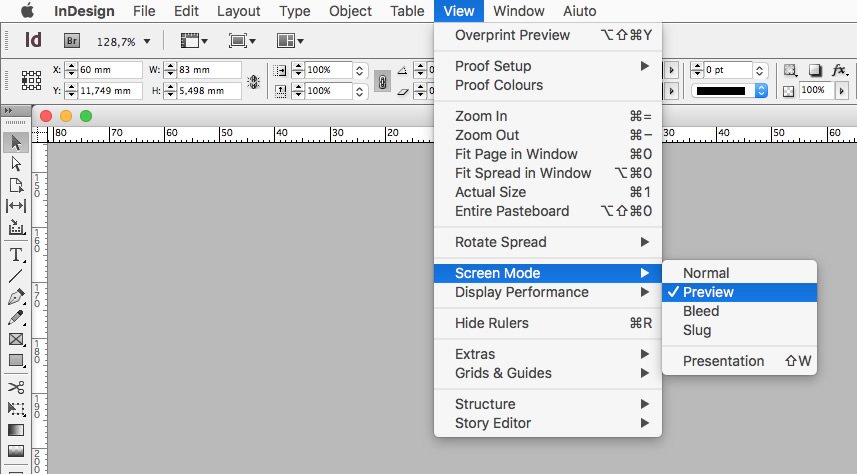
Task: Select the Gap tool
Action: [16, 206]
